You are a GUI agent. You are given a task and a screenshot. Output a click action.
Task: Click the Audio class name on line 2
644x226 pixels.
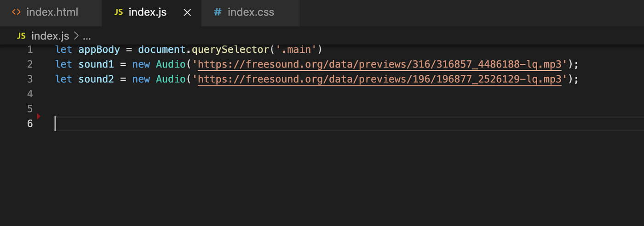coord(170,64)
